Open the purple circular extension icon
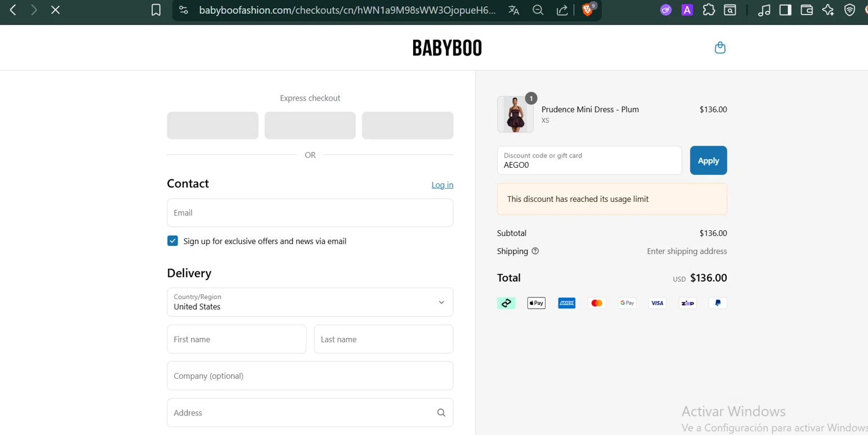 [666, 10]
